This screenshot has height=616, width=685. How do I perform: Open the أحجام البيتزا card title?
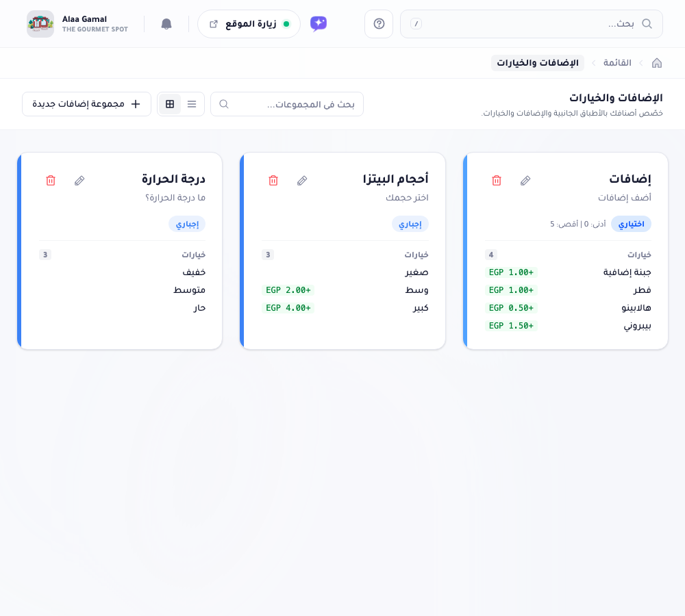(x=396, y=179)
